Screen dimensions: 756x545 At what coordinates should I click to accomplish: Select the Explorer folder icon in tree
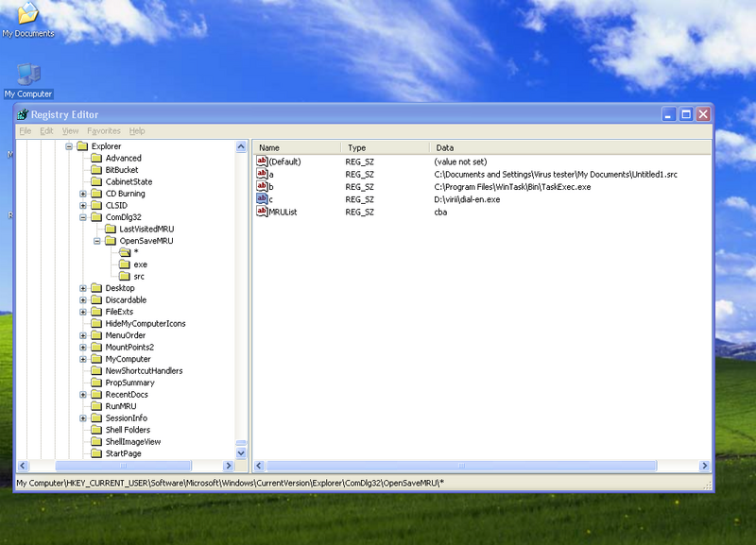(x=82, y=146)
